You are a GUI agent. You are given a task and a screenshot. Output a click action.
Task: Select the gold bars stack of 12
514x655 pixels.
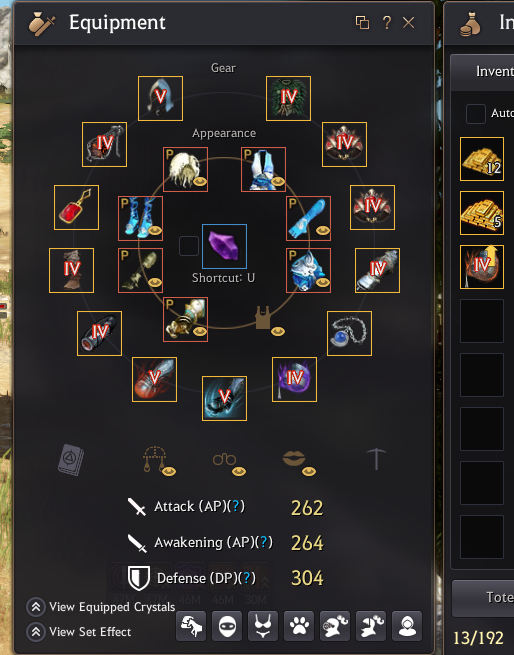(482, 159)
